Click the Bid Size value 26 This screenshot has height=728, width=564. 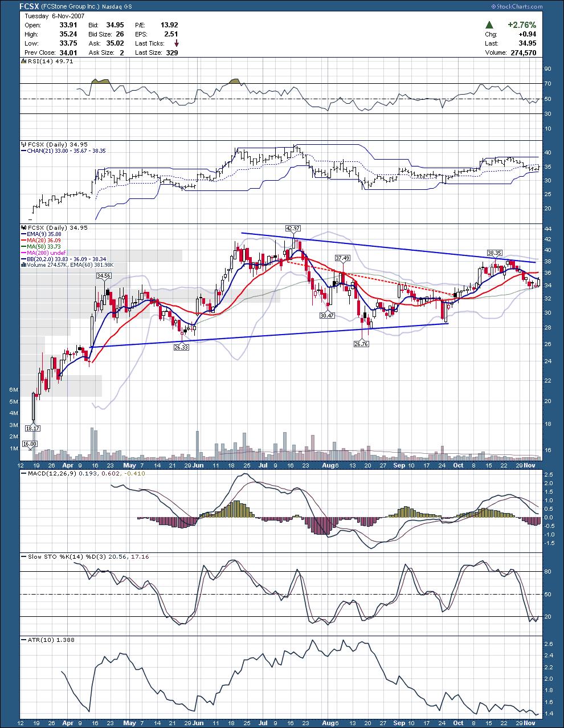[121, 34]
